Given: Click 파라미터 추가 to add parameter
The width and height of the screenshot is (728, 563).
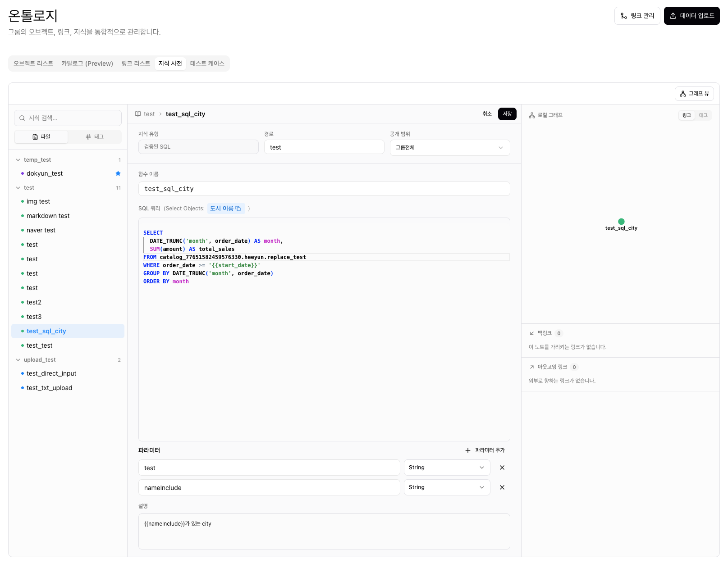Looking at the screenshot, I should (485, 450).
